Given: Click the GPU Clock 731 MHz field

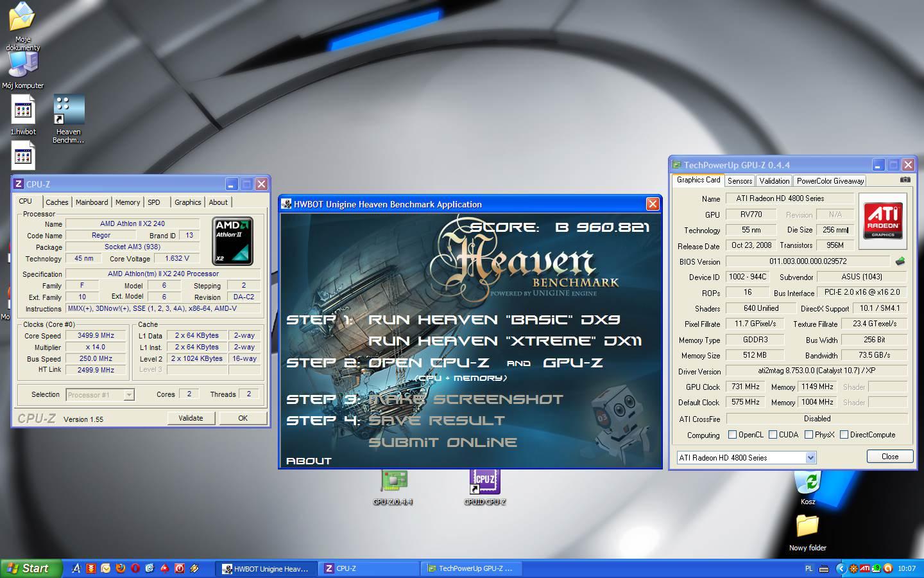Looking at the screenshot, I should point(746,387).
